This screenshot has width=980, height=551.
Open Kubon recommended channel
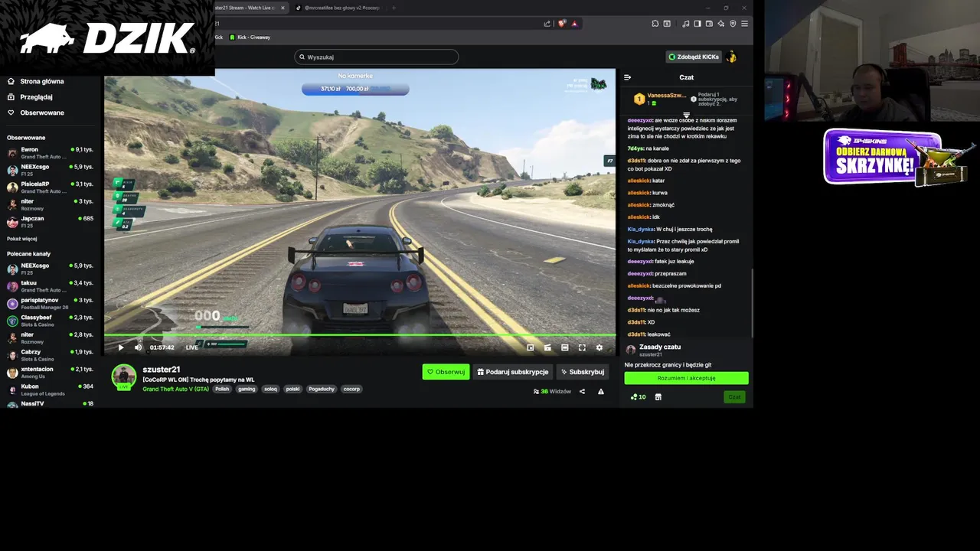(x=50, y=389)
